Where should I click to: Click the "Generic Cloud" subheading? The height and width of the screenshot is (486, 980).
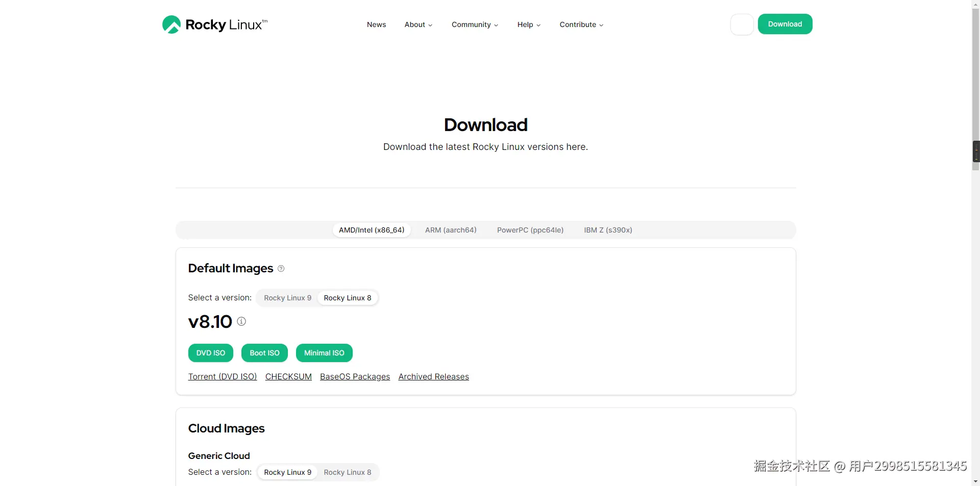click(x=219, y=456)
